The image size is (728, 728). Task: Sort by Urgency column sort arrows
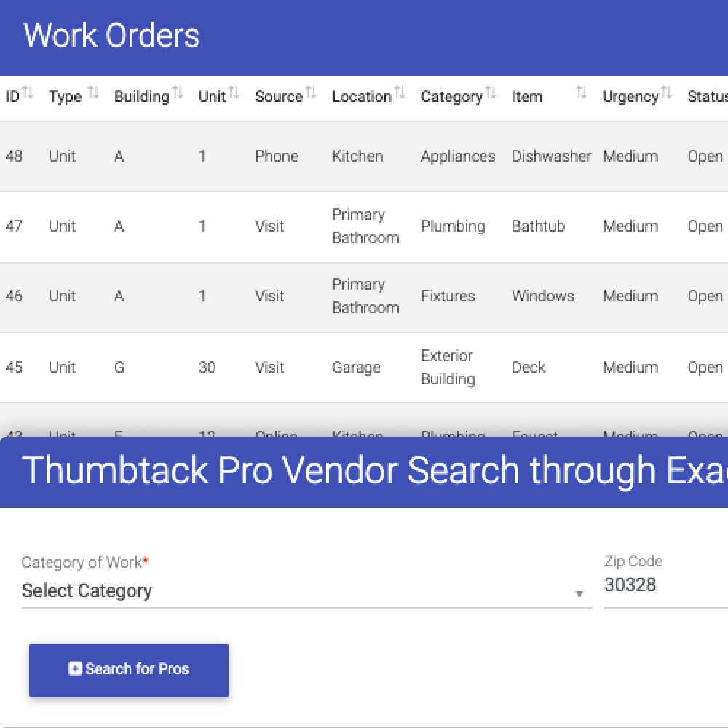click(666, 92)
